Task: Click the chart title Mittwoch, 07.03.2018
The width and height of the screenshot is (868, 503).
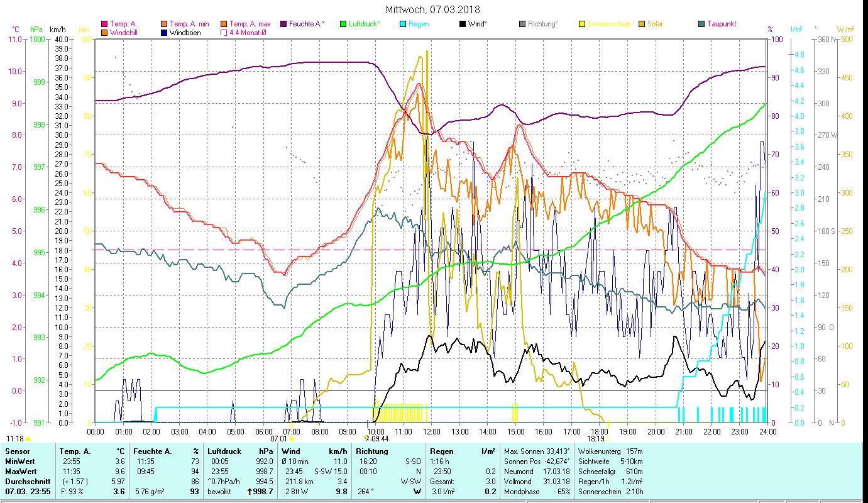Action: [x=433, y=9]
